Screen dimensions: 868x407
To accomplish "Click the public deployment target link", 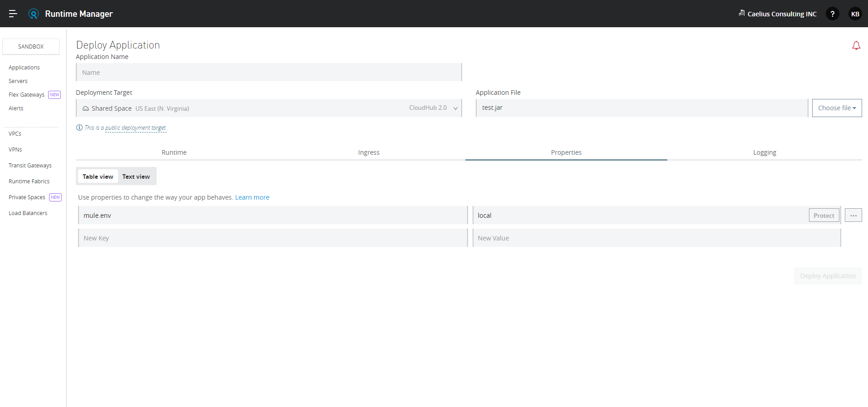I will pyautogui.click(x=136, y=128).
